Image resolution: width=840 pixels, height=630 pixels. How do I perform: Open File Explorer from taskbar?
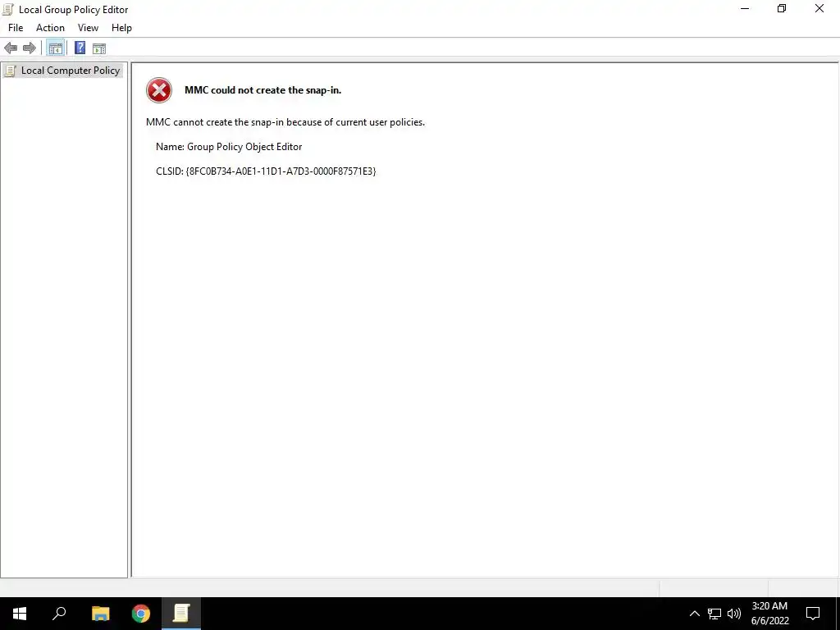tap(100, 614)
